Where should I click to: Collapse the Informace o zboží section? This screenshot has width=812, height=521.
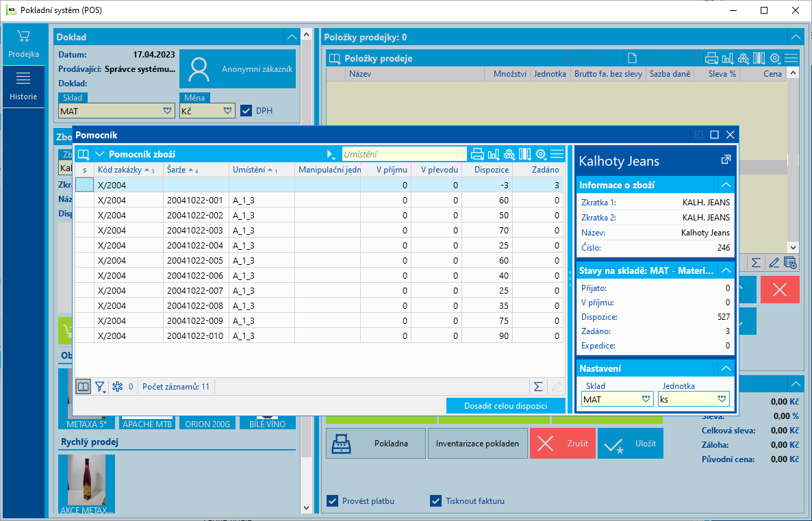[x=726, y=185]
